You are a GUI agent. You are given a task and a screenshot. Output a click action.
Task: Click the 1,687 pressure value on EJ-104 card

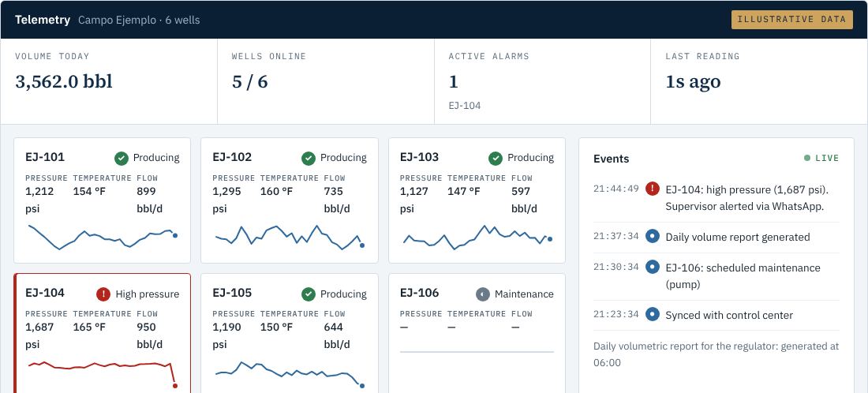point(40,327)
